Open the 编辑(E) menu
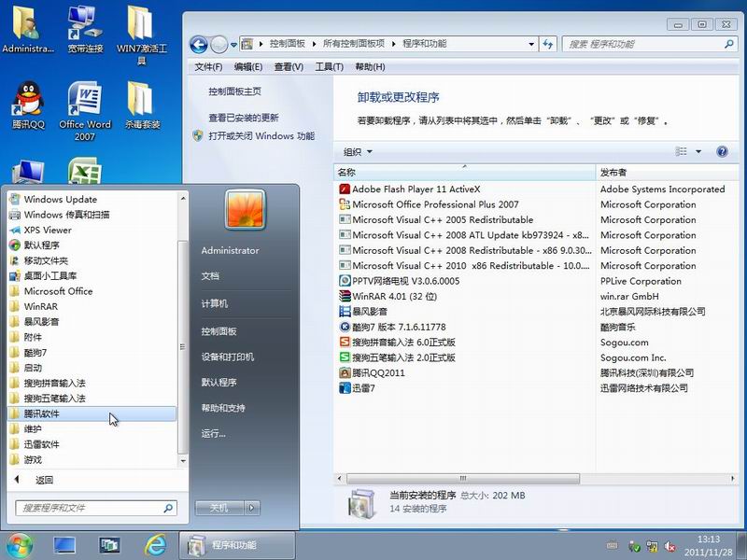Image resolution: width=747 pixels, height=560 pixels. click(x=248, y=67)
